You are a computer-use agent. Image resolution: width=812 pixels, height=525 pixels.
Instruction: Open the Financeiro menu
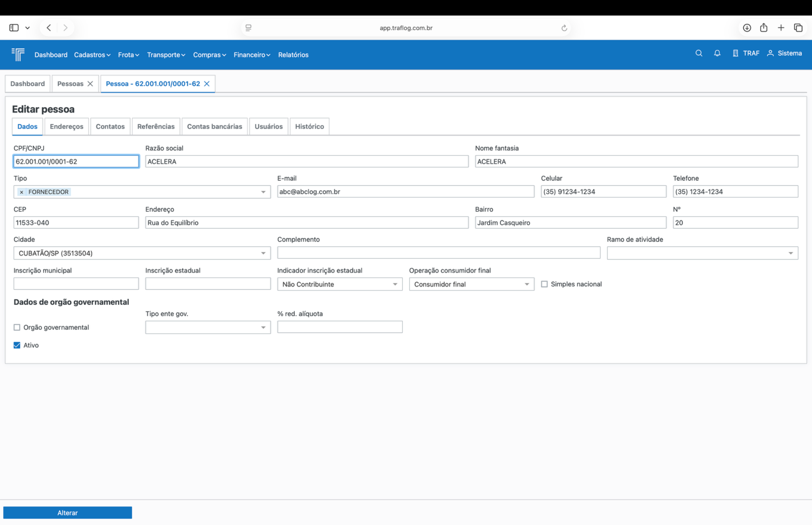(251, 55)
